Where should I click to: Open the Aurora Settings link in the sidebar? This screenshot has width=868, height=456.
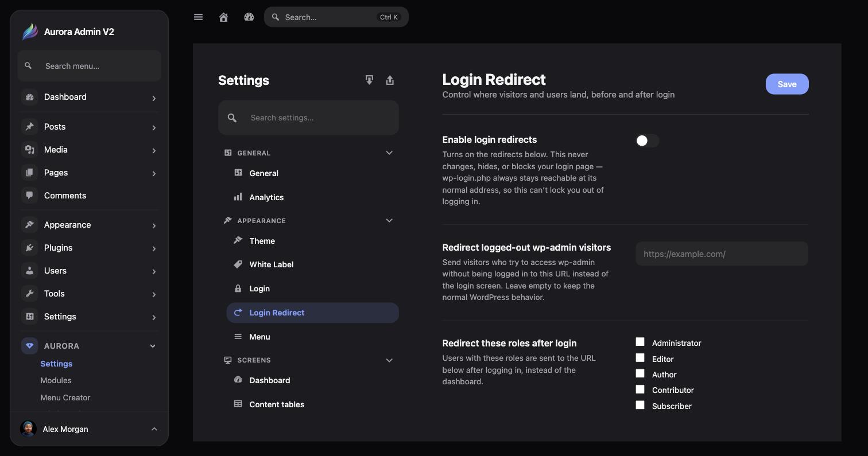click(x=56, y=364)
